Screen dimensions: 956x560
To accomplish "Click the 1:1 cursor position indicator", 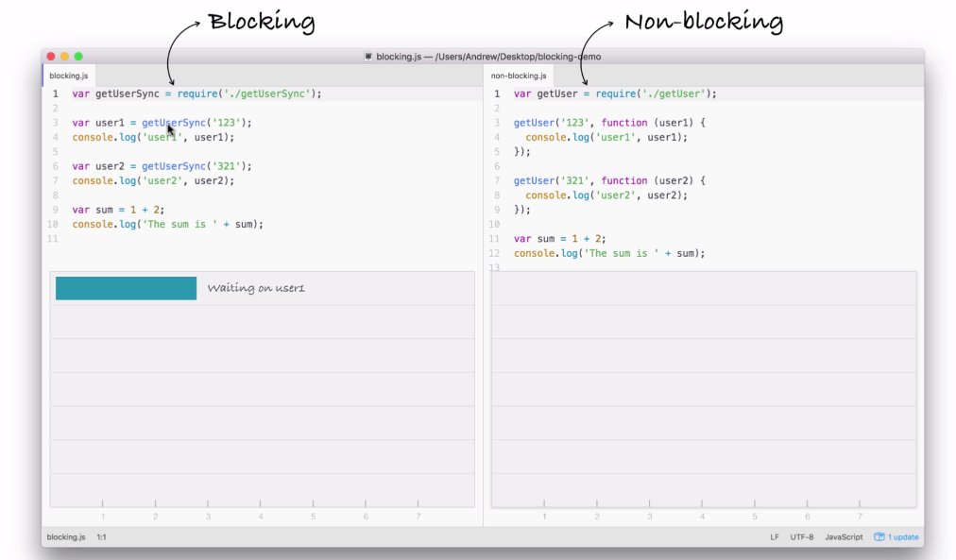I will click(101, 536).
